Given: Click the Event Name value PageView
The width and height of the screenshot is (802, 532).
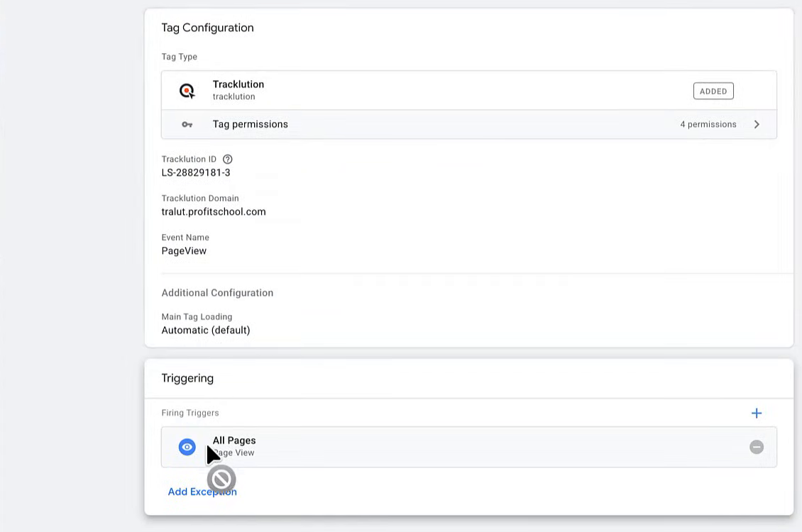Looking at the screenshot, I should pos(184,251).
